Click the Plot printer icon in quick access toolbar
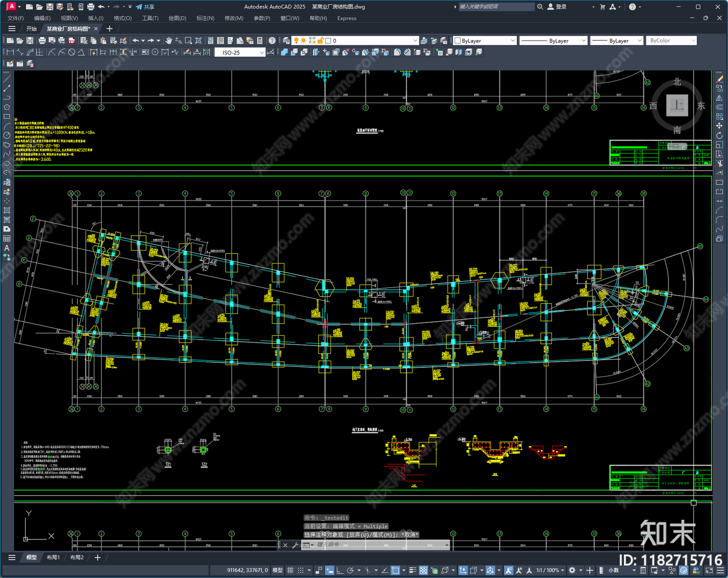 tap(91, 7)
